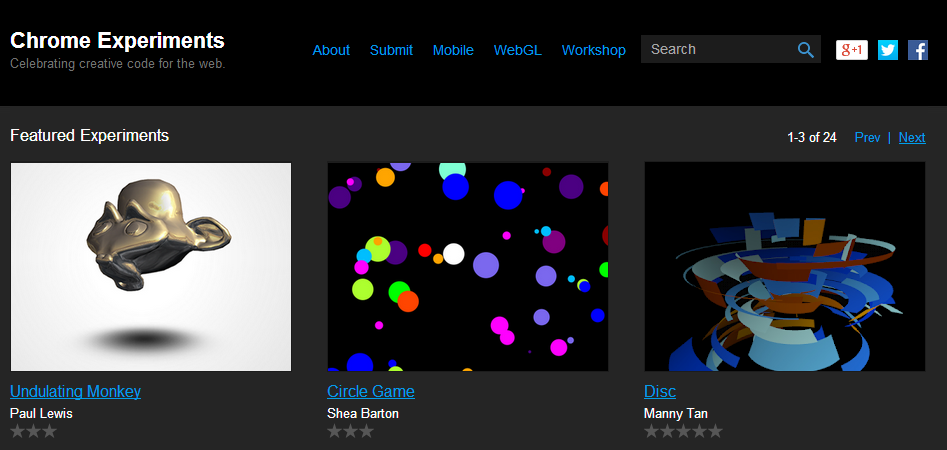Go to Prev featured experiments

867,138
